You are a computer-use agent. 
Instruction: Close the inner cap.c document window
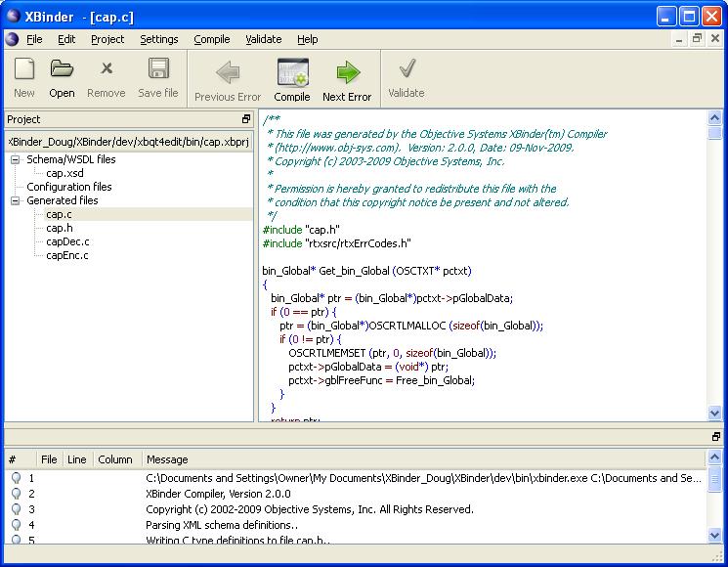[x=715, y=39]
